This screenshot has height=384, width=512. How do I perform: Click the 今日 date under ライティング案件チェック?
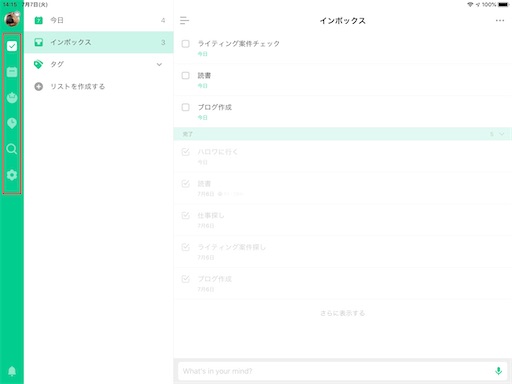click(x=203, y=54)
